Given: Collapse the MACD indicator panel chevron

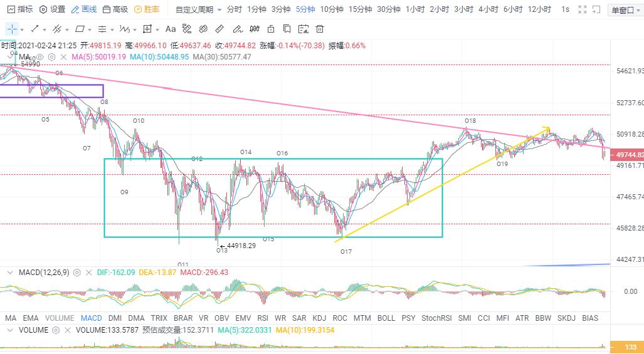Looking at the screenshot, I should coord(10,273).
